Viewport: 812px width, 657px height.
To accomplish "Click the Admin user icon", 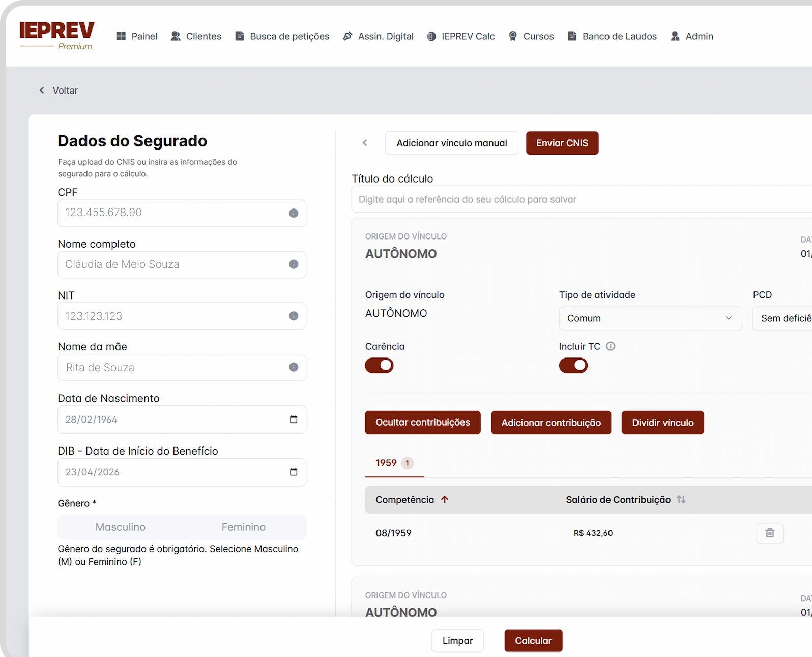I will [x=675, y=36].
